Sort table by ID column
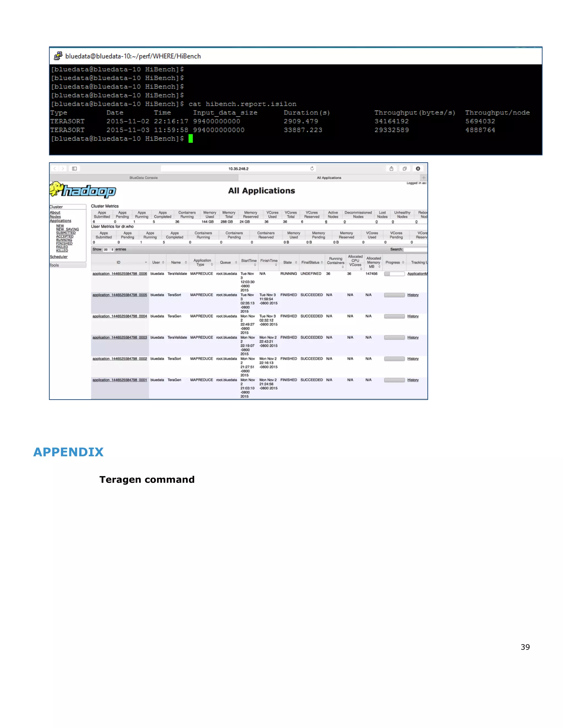 pos(120,262)
